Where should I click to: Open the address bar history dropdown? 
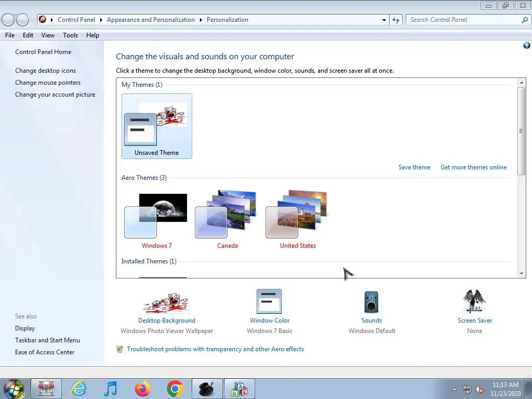point(384,20)
